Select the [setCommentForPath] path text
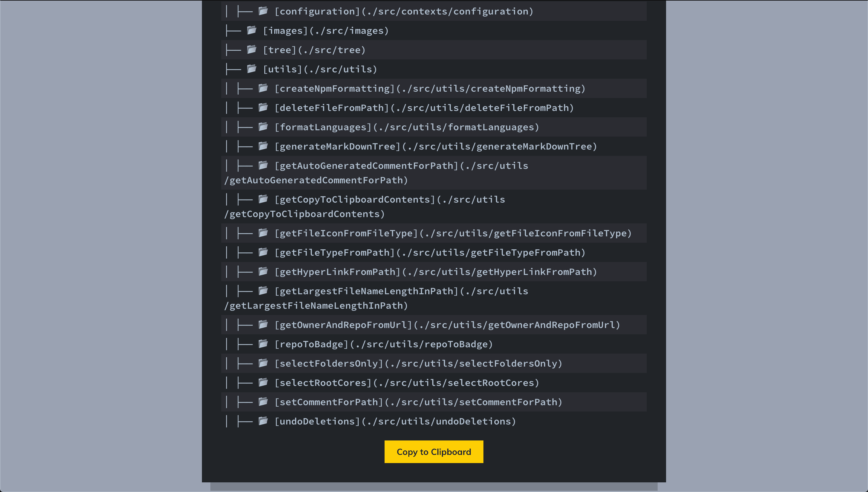Image resolution: width=868 pixels, height=492 pixels. [418, 402]
